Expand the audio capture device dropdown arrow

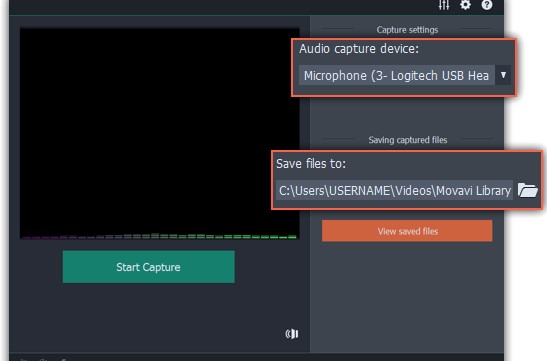tap(503, 75)
